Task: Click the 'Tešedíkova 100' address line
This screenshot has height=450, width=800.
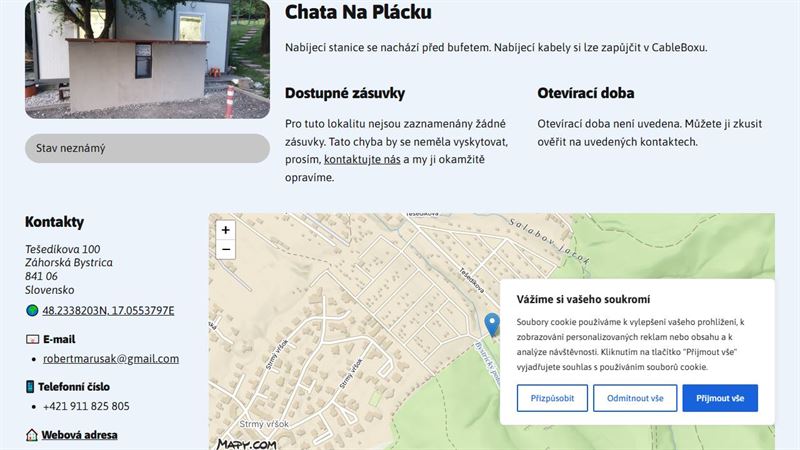Action: click(x=63, y=249)
